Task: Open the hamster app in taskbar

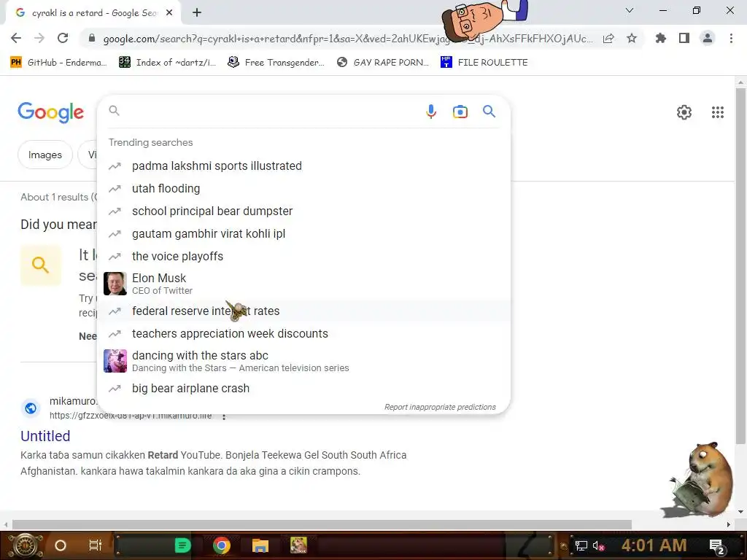Action: click(298, 545)
